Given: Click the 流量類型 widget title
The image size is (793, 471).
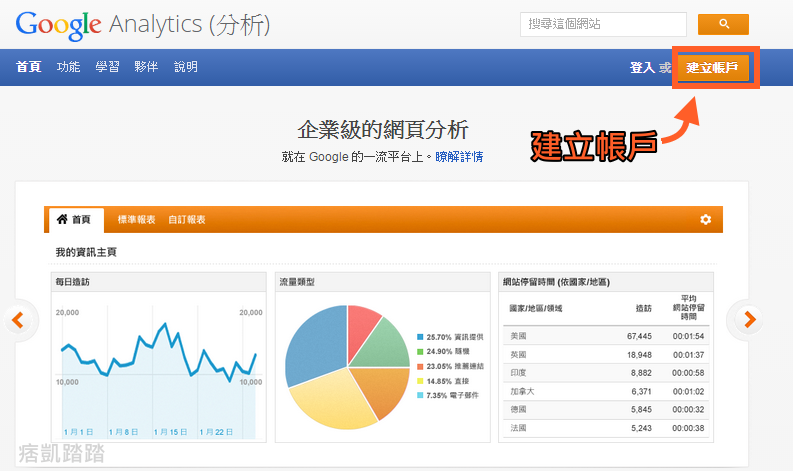Looking at the screenshot, I should 297,282.
